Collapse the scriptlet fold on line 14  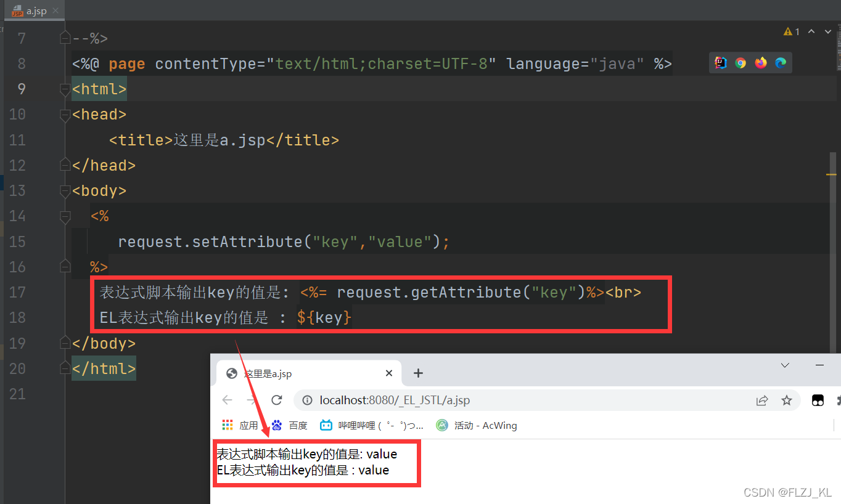tap(65, 216)
